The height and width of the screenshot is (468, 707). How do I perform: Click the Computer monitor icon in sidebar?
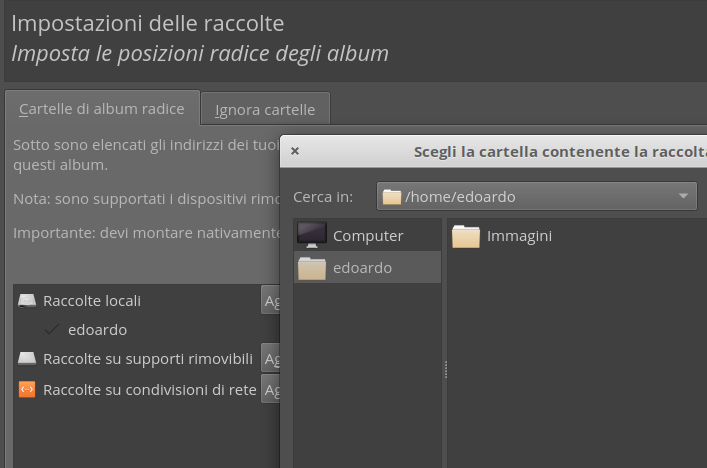pyautogui.click(x=312, y=235)
